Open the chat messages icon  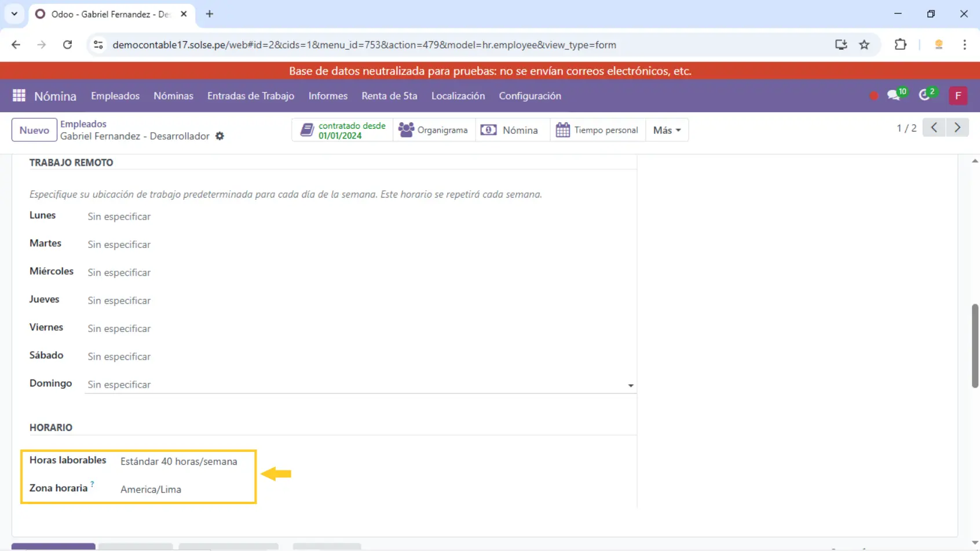(894, 96)
